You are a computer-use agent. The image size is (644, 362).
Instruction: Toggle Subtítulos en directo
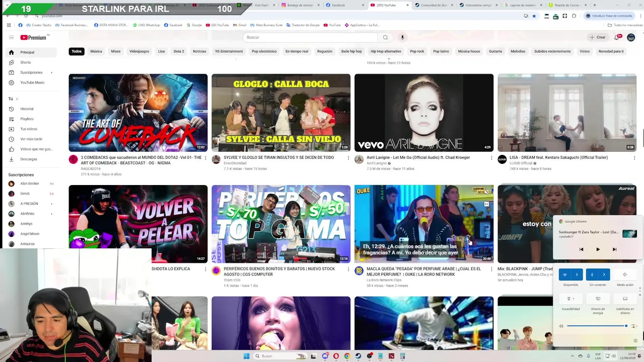[x=625, y=299]
